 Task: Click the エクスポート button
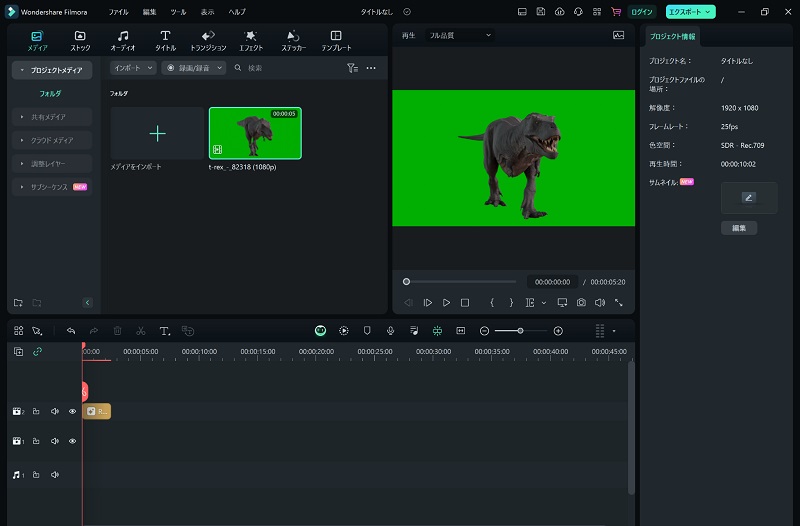pos(690,12)
